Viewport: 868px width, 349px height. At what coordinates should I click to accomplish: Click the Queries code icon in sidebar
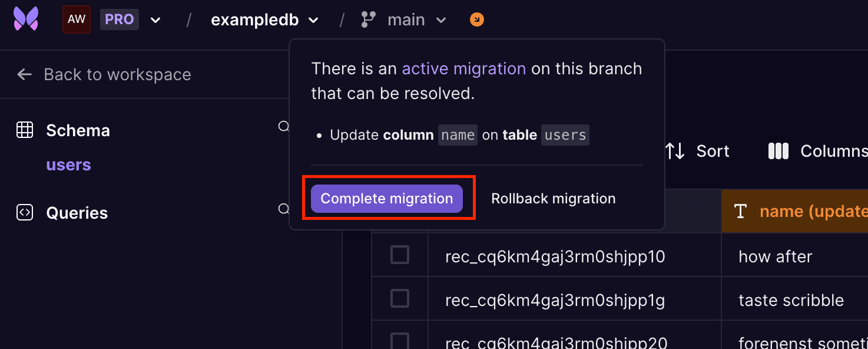[25, 212]
